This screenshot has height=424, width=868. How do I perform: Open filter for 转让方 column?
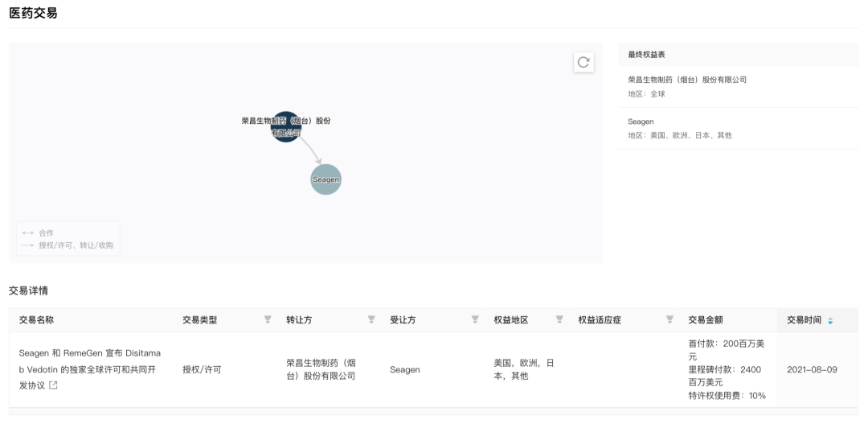coord(371,319)
